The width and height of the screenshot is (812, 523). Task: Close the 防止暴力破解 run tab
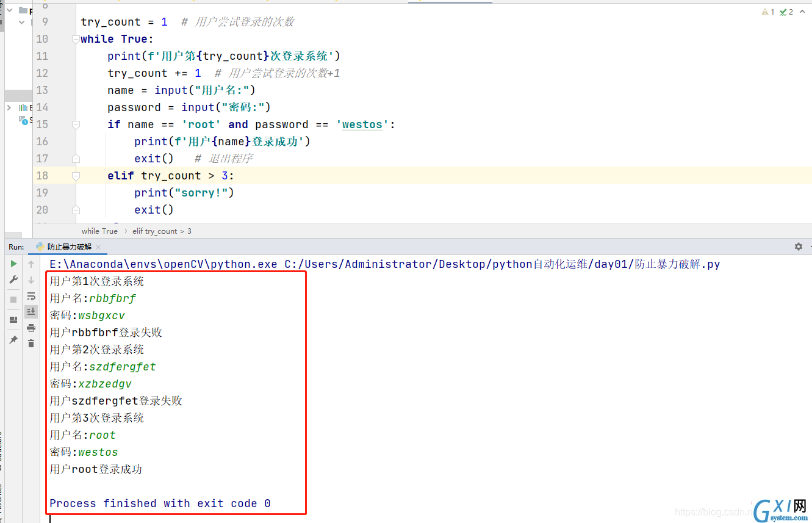coord(98,247)
